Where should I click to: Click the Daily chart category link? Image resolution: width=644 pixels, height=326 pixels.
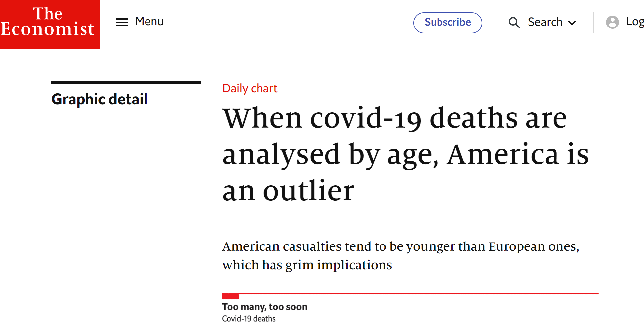(250, 88)
